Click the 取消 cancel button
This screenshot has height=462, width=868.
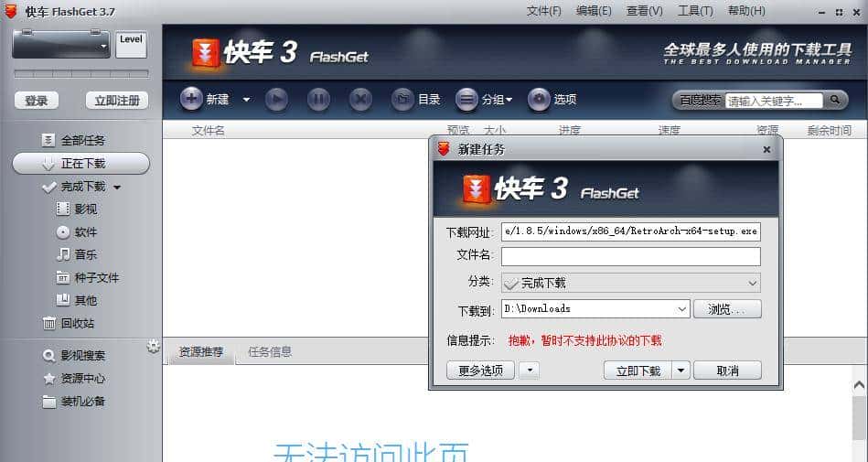click(727, 370)
